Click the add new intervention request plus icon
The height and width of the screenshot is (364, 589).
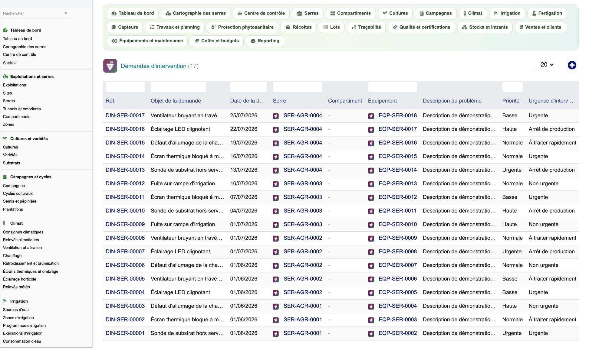pos(572,65)
